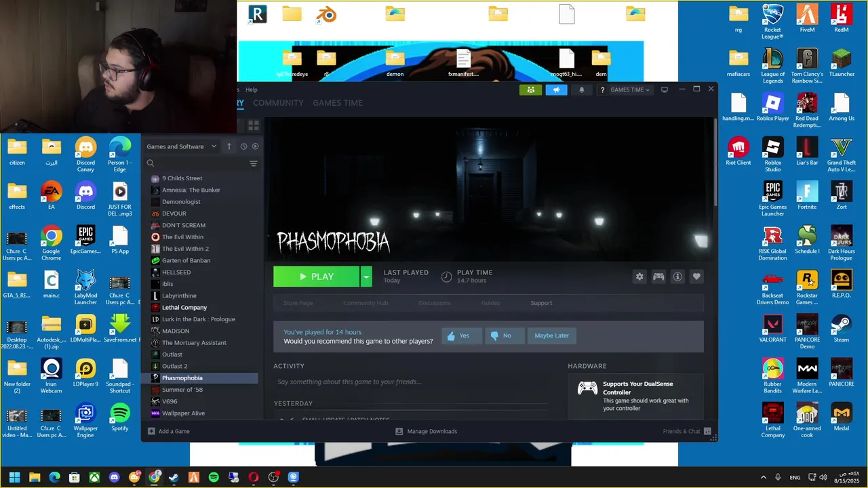Screen dimensions: 868x488
Task: Click the blue announcements megaphone button
Action: [x=556, y=89]
